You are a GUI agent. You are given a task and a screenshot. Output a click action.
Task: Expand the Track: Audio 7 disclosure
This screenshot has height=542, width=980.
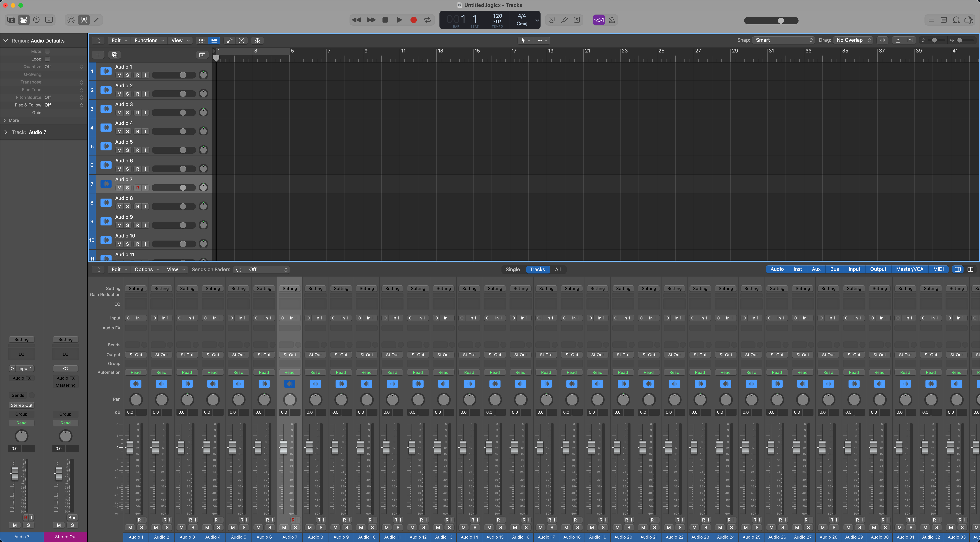click(5, 132)
